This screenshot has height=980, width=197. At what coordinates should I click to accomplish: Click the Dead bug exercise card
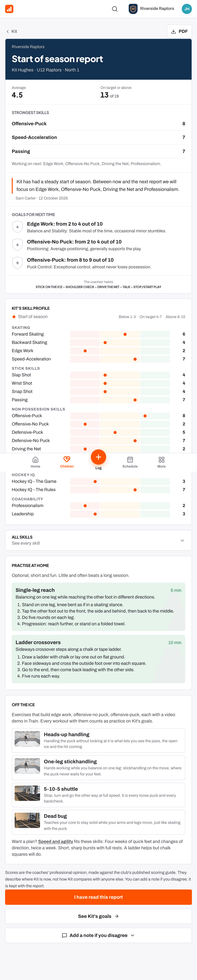[98, 822]
